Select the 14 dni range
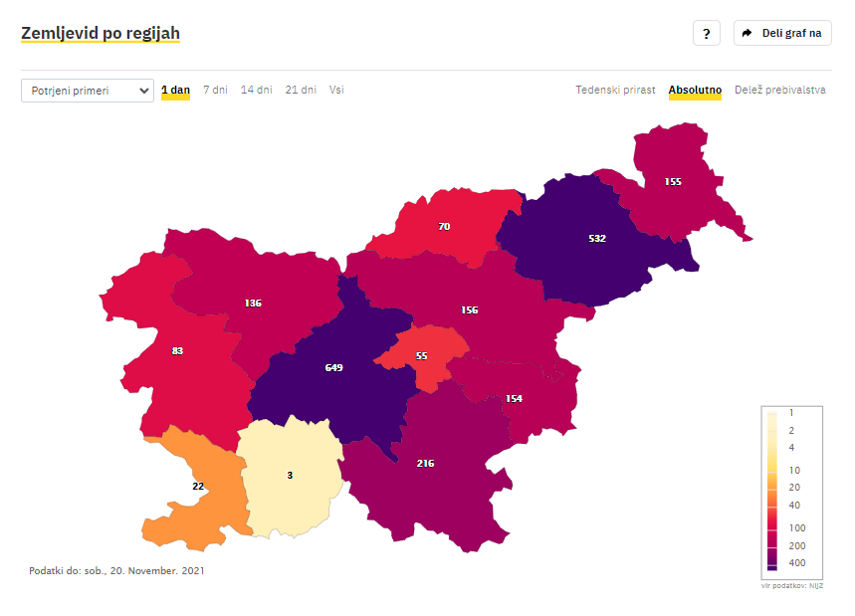Viewport: 855px width, 616px height. (x=256, y=90)
